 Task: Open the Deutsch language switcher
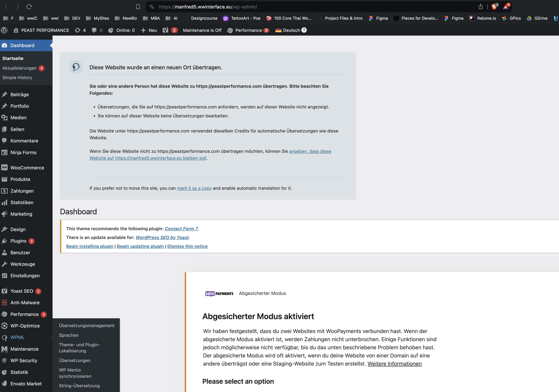tap(287, 30)
